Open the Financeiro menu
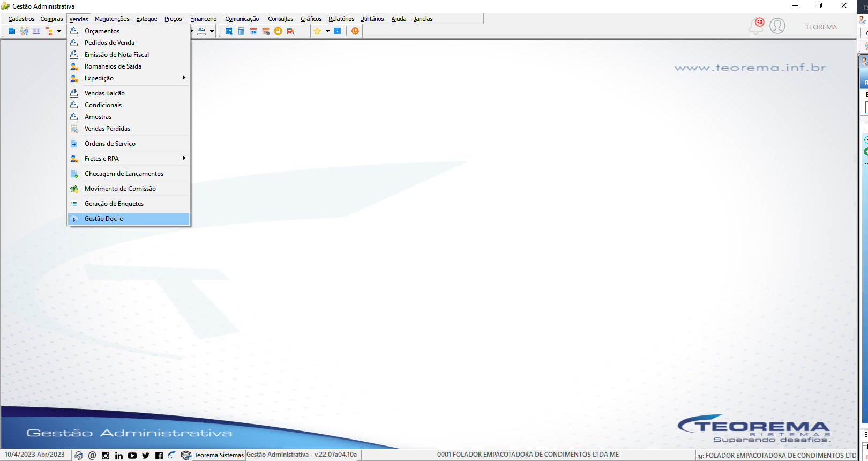This screenshot has width=868, height=461. click(x=204, y=19)
